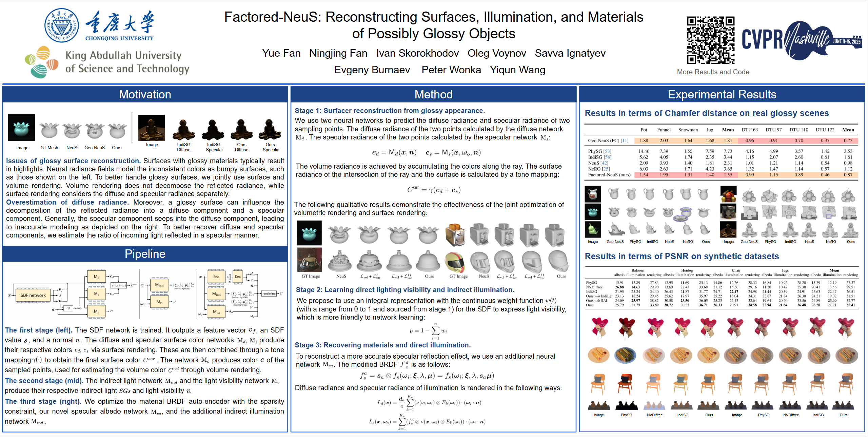868x437 pixels.
Task: Click the Dec decoder block in pipeline
Action: pos(238,277)
